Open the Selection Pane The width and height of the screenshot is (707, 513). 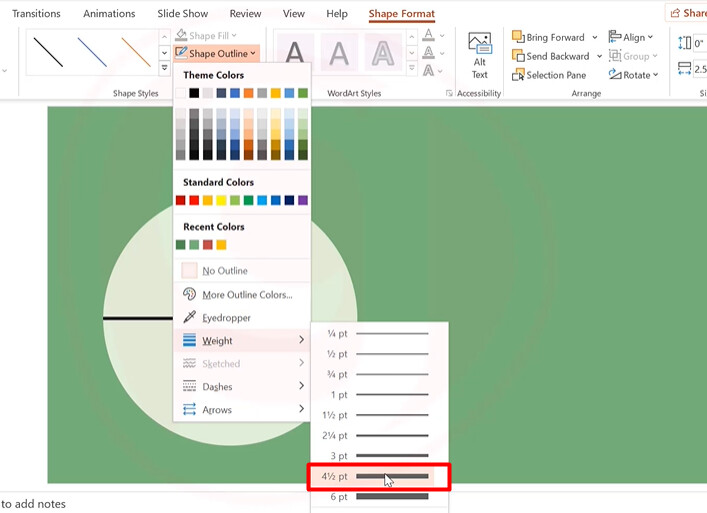(x=549, y=75)
